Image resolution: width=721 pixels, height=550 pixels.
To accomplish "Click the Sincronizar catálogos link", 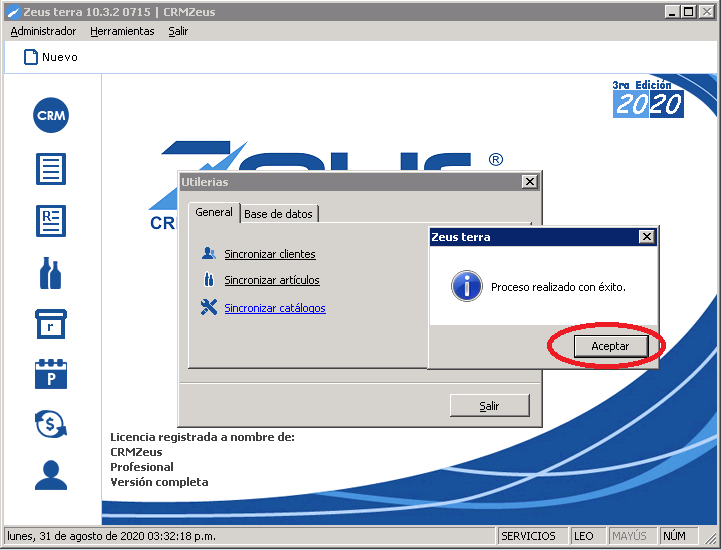I will 275,308.
